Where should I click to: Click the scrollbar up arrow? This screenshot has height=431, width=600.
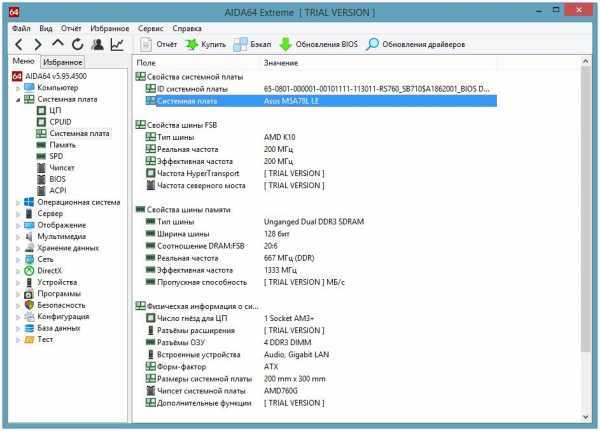coord(585,61)
